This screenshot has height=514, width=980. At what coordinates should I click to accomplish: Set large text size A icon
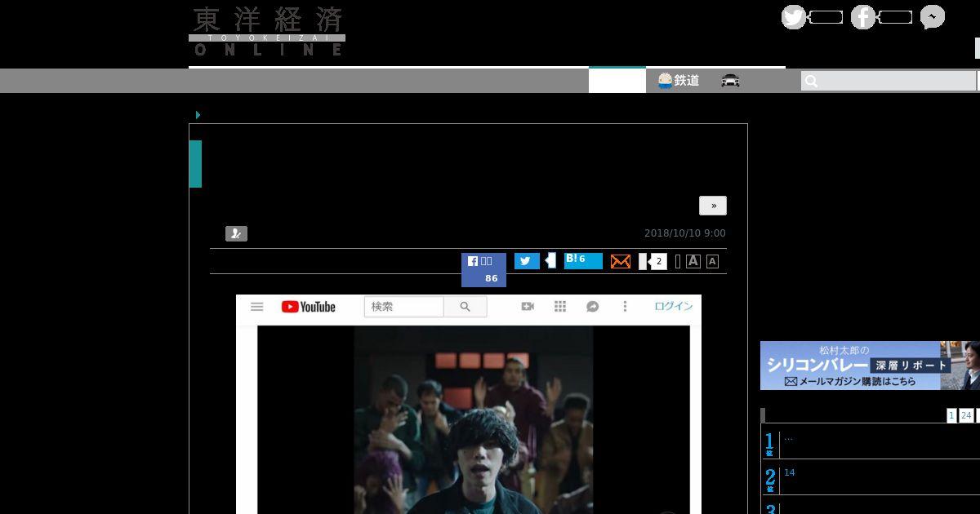point(693,261)
